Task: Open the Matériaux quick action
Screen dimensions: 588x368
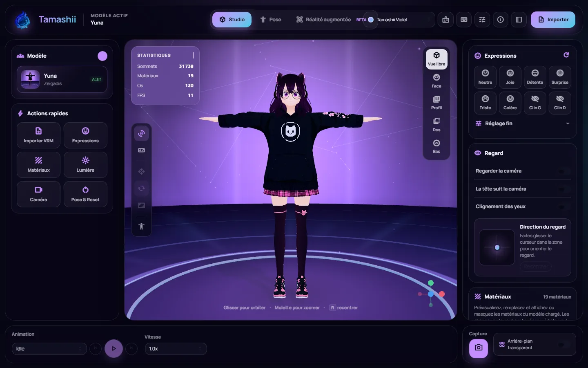Action: tap(38, 165)
